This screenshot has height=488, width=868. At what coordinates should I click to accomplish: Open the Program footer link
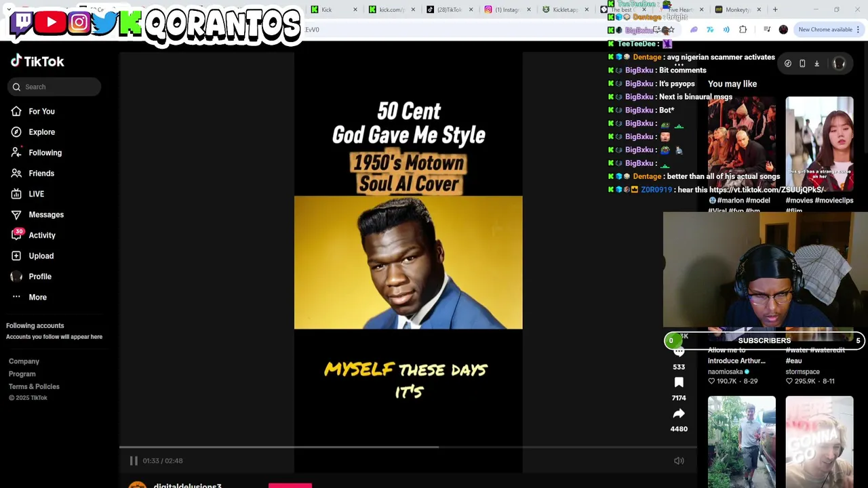22,374
